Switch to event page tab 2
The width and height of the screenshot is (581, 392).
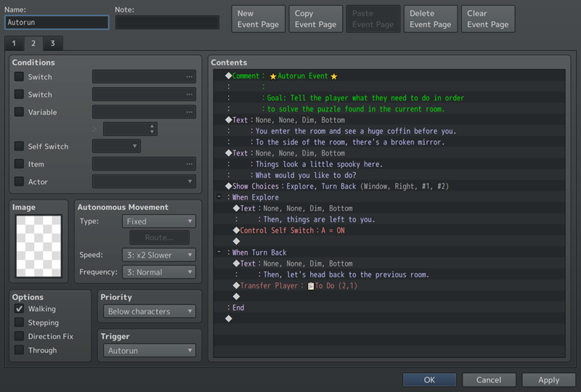click(x=33, y=44)
